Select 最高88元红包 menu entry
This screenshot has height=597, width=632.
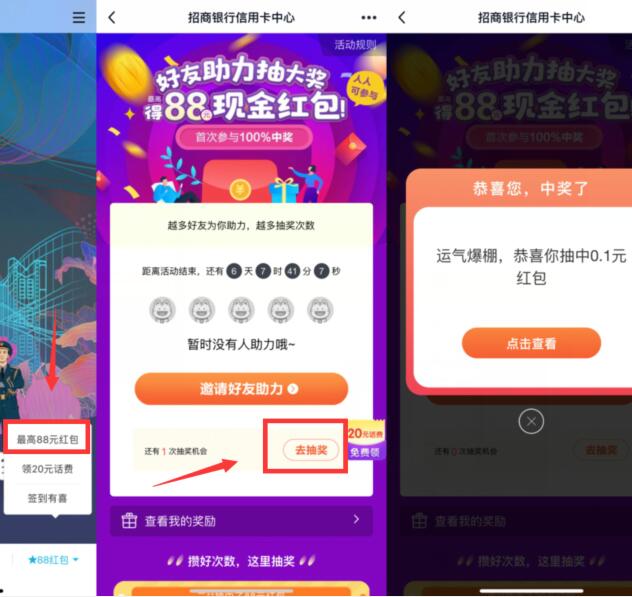pos(47,439)
